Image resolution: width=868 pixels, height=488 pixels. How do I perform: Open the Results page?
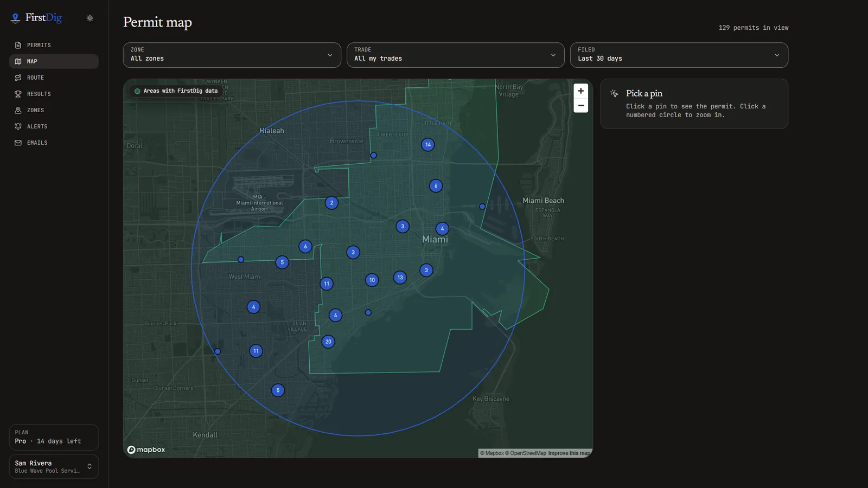[x=54, y=94]
